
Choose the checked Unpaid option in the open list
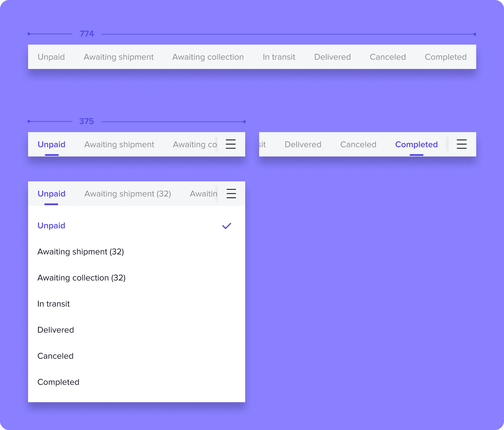tap(137, 225)
